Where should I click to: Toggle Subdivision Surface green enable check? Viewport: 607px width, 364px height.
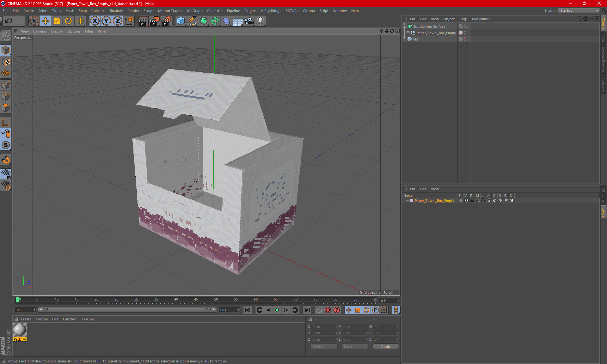(x=468, y=27)
